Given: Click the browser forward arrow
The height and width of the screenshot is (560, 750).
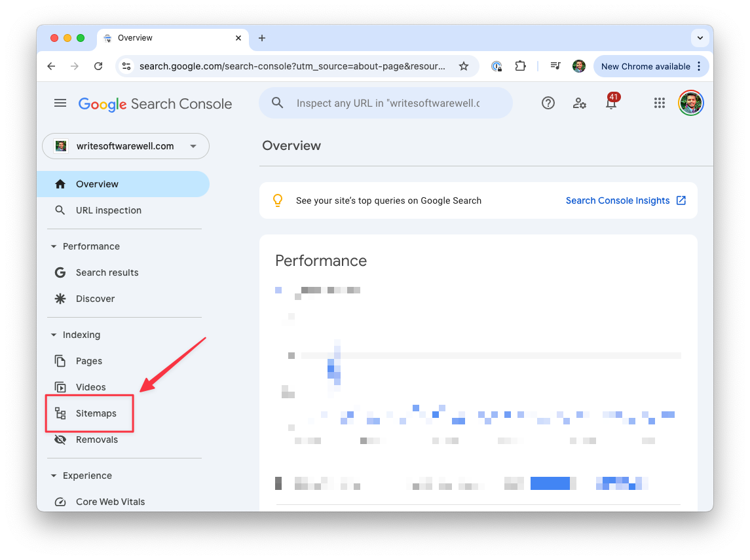Looking at the screenshot, I should (x=75, y=66).
